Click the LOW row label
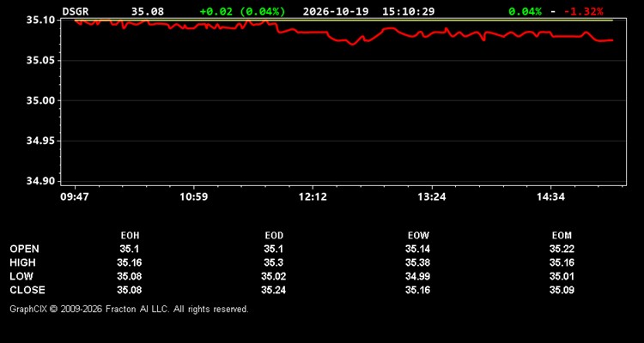 click(x=21, y=276)
